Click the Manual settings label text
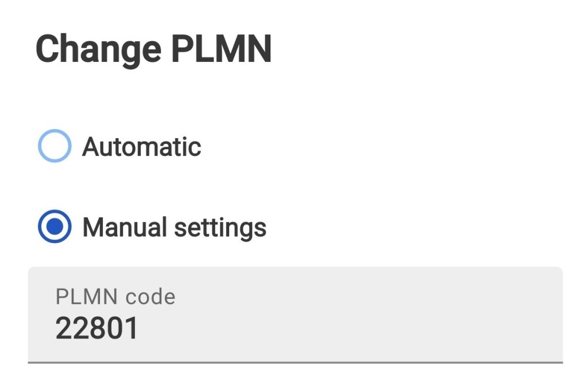Screen dimensions: 588x390 [175, 228]
